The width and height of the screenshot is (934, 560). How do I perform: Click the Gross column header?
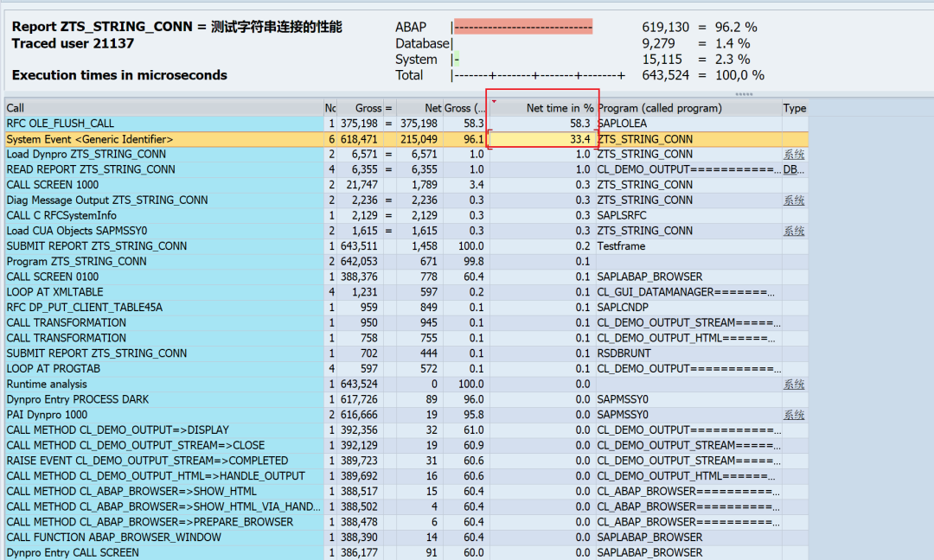[x=360, y=108]
